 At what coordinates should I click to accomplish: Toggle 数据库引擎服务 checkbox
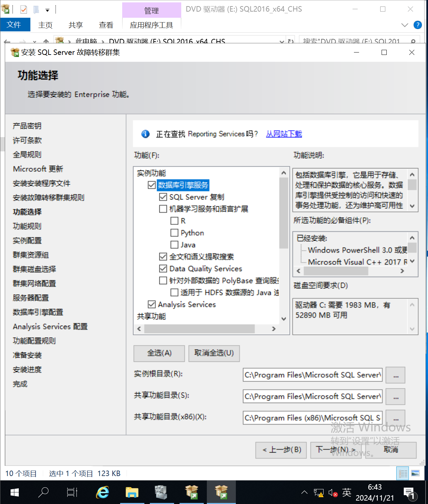152,185
